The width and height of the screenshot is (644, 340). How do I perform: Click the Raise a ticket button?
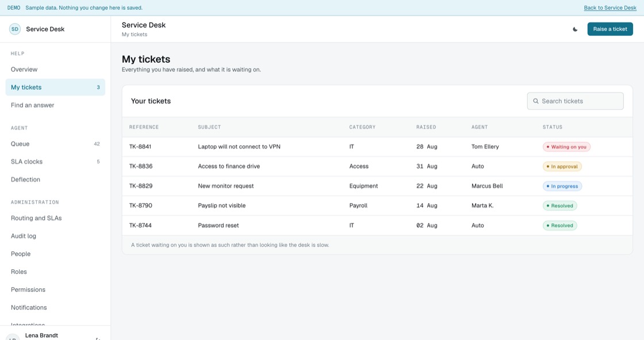(610, 29)
